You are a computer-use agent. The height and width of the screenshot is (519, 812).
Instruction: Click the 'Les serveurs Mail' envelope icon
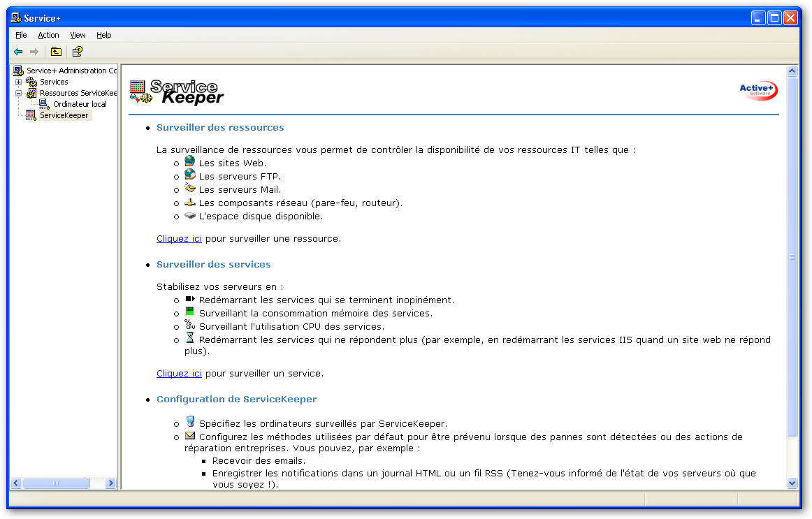point(190,188)
